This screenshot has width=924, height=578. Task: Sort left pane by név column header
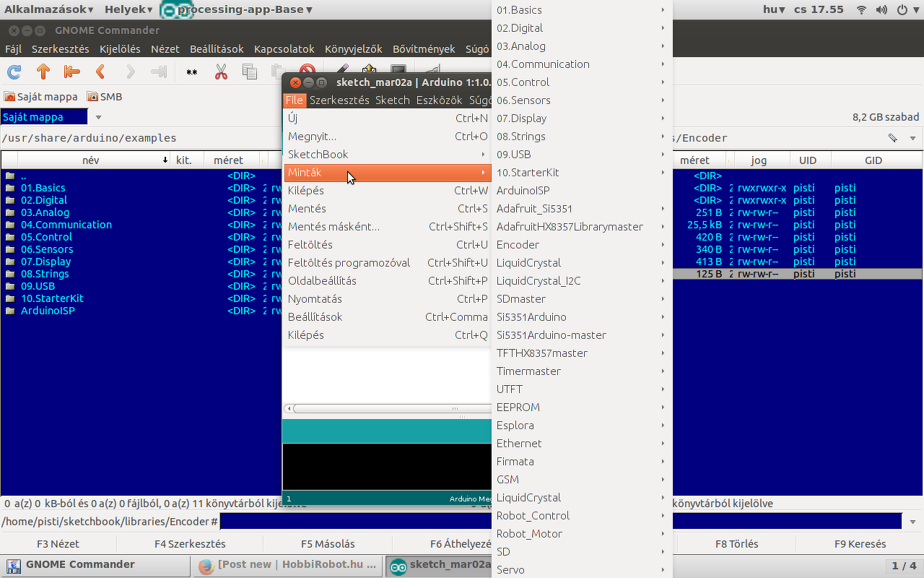click(95, 160)
